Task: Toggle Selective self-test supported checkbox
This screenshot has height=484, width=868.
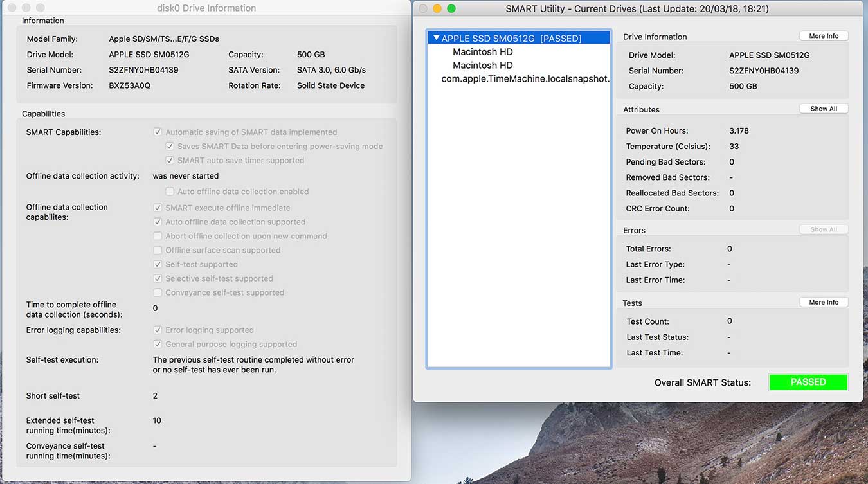Action: [x=158, y=278]
